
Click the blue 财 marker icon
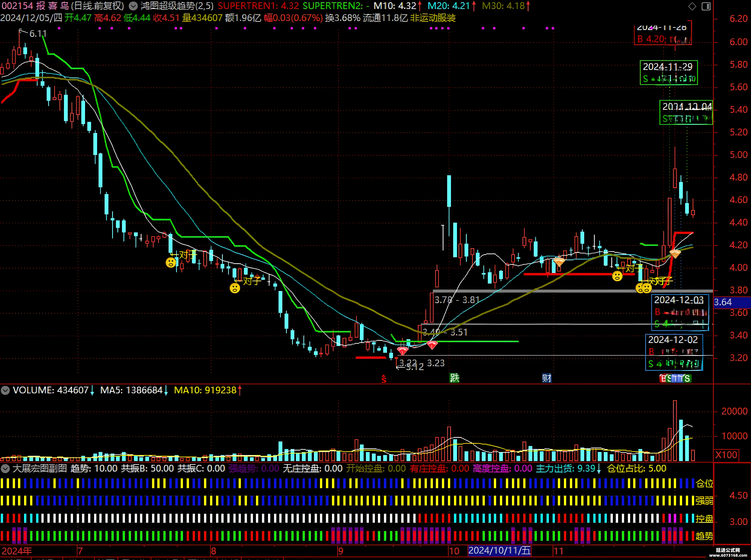click(x=547, y=378)
